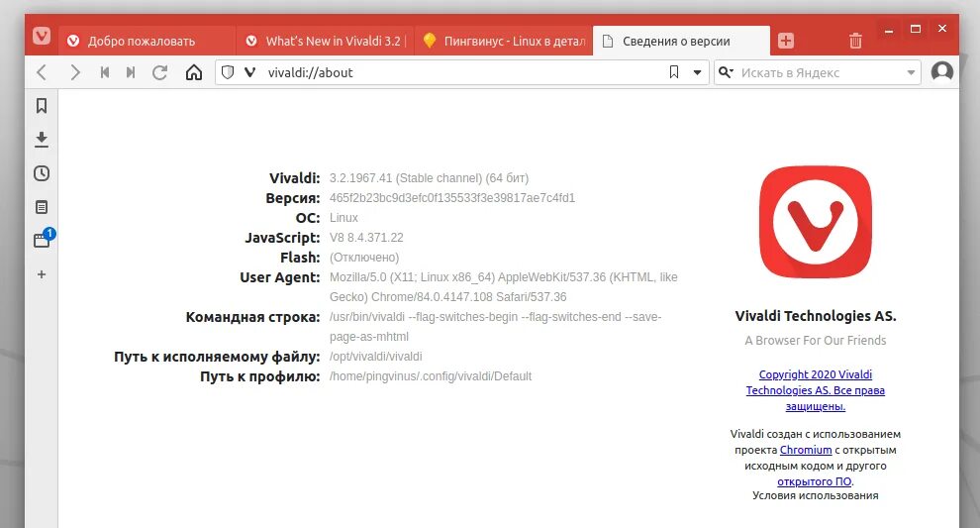The image size is (980, 528).
Task: Click the rewind history button
Action: [104, 72]
